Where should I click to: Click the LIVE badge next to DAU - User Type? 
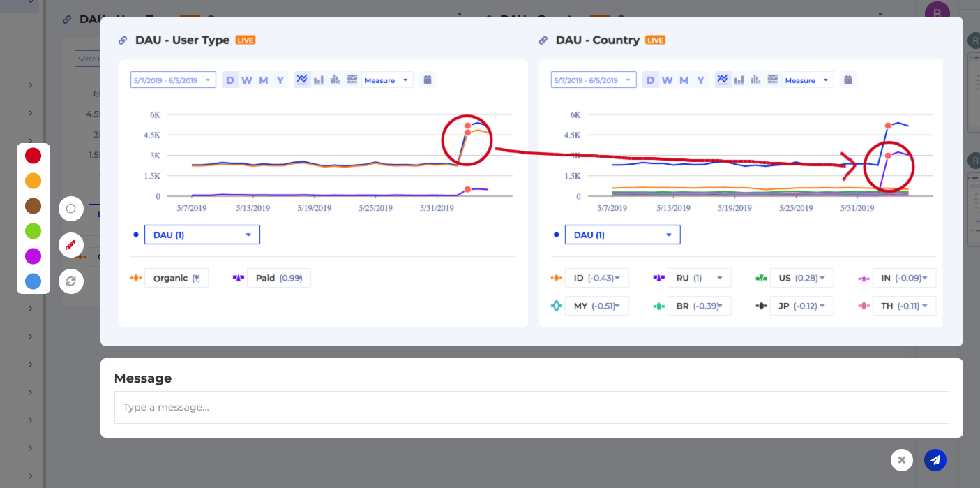tap(246, 40)
